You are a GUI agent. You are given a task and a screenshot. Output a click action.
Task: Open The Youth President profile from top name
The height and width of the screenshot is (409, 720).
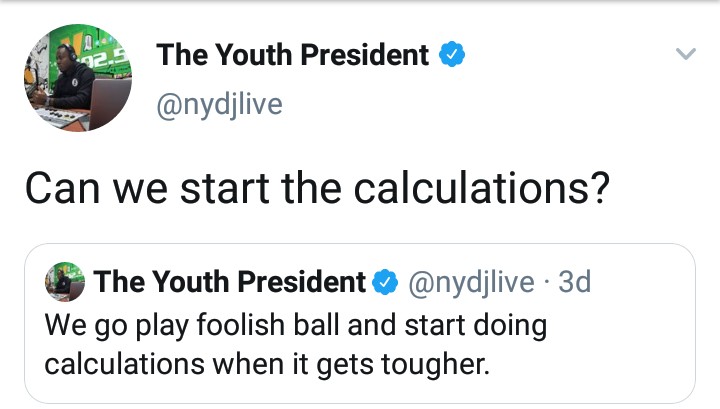292,55
